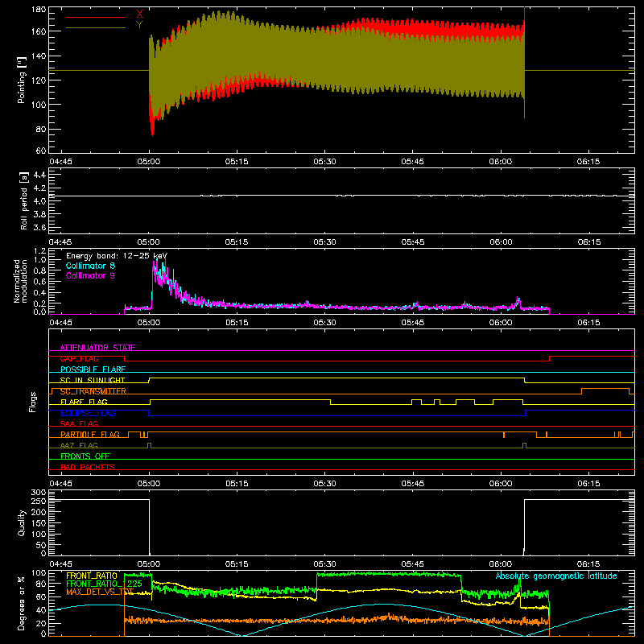644x644 pixels.
Task: Click the 06:00 label under Flags plot
Action: [x=501, y=484]
